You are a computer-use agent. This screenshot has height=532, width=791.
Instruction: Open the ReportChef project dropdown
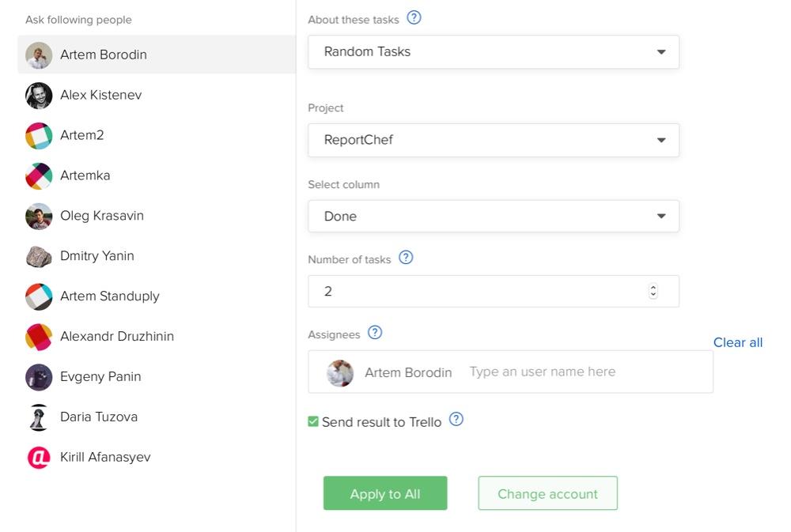click(494, 140)
